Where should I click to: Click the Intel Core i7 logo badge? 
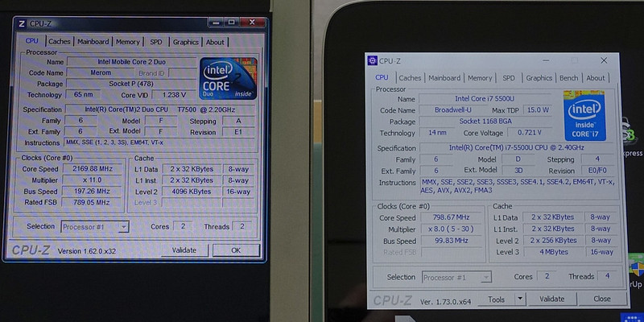(x=584, y=115)
